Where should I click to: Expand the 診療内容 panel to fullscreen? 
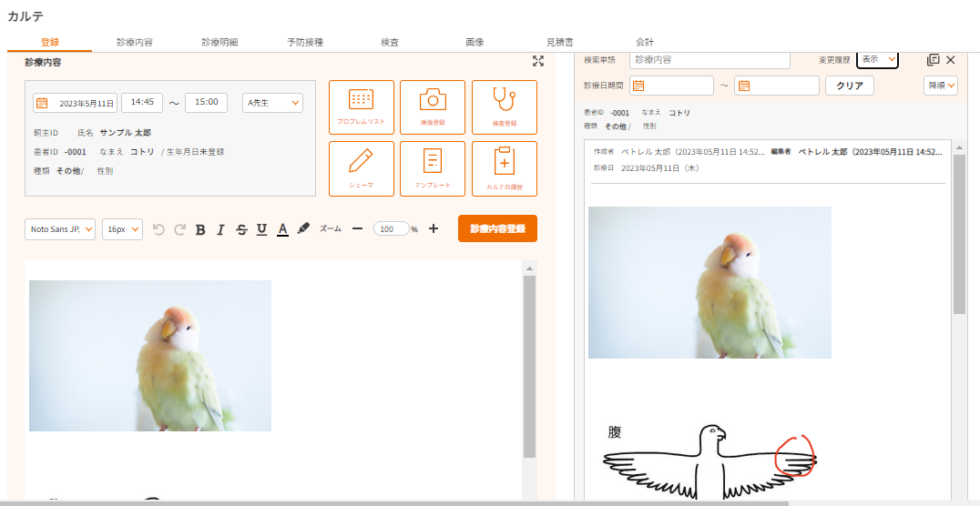[x=538, y=61]
